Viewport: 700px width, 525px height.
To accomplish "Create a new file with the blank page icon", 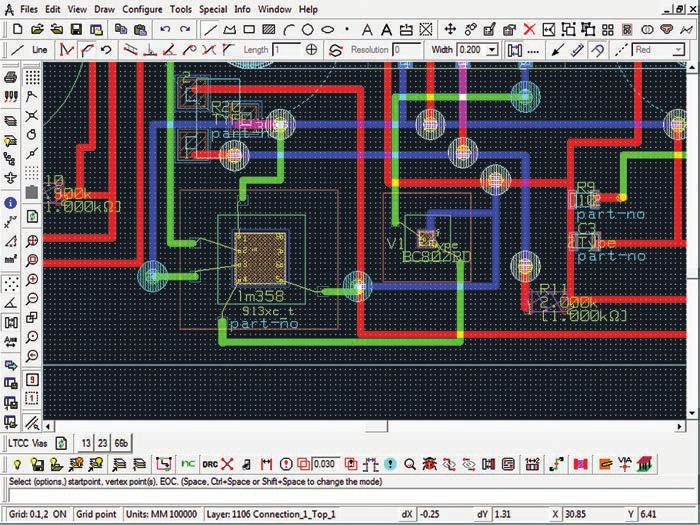I will (x=17, y=30).
